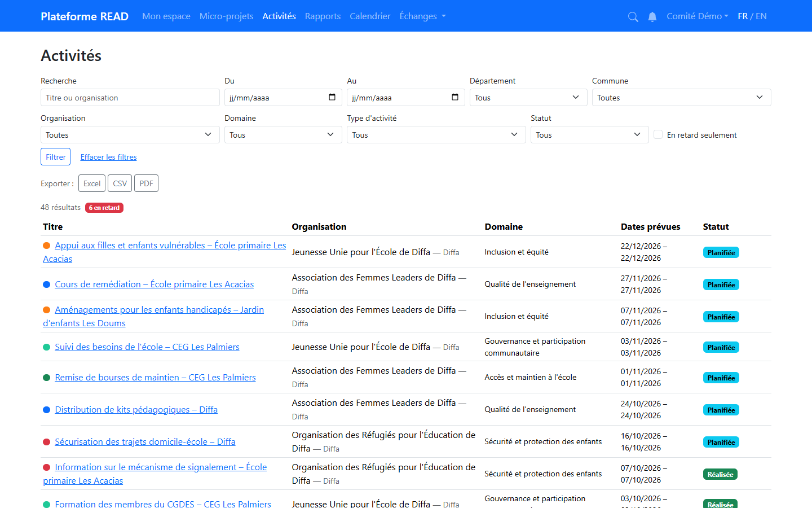812x508 pixels.
Task: Click Effacer les filtres link
Action: tap(108, 157)
